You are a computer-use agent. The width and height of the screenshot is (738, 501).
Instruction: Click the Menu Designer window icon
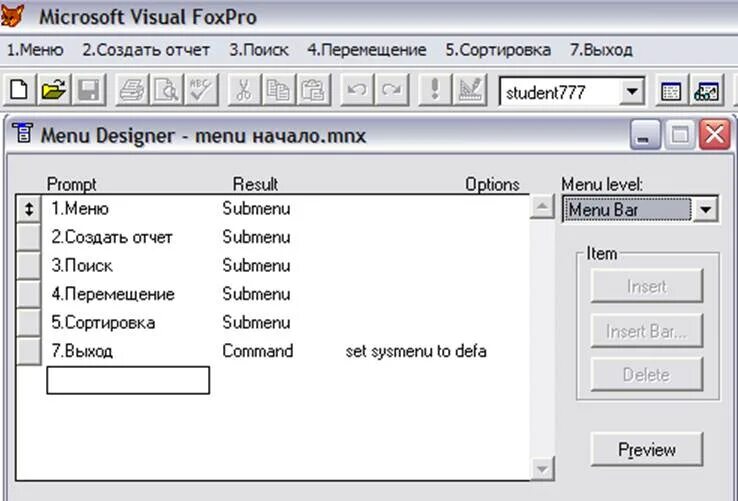click(x=23, y=133)
